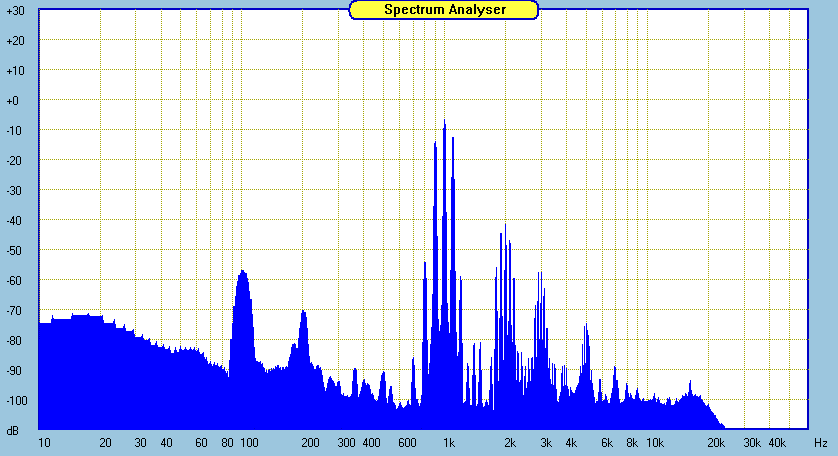Click the 40k label on frequency axis

tap(778, 442)
